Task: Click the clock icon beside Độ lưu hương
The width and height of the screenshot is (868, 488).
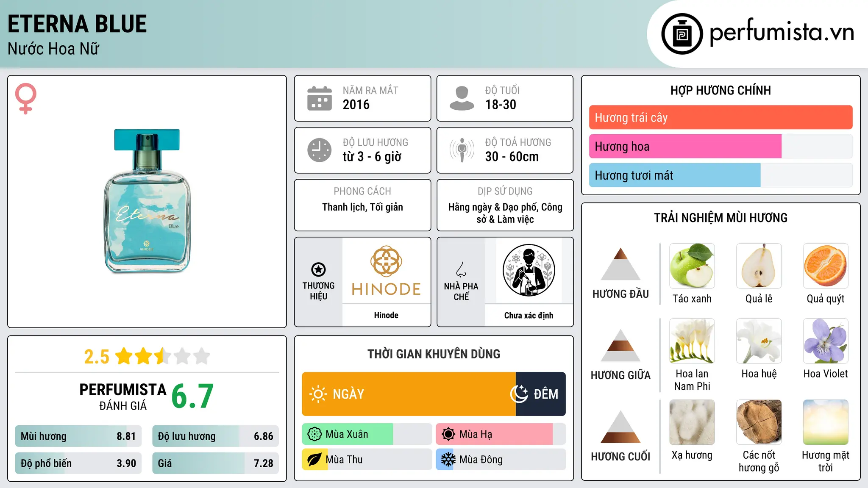Action: coord(320,150)
